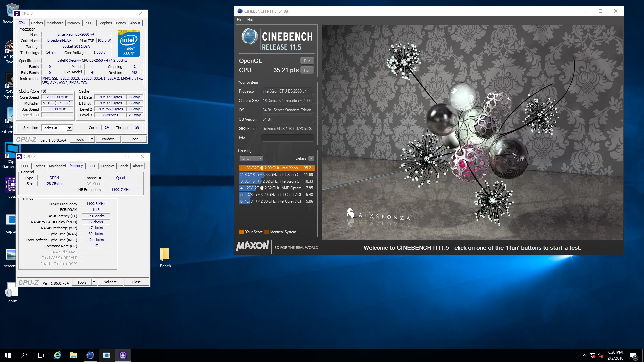Open About tab in upper CPU-Z
644x362 pixels.
pyautogui.click(x=135, y=23)
